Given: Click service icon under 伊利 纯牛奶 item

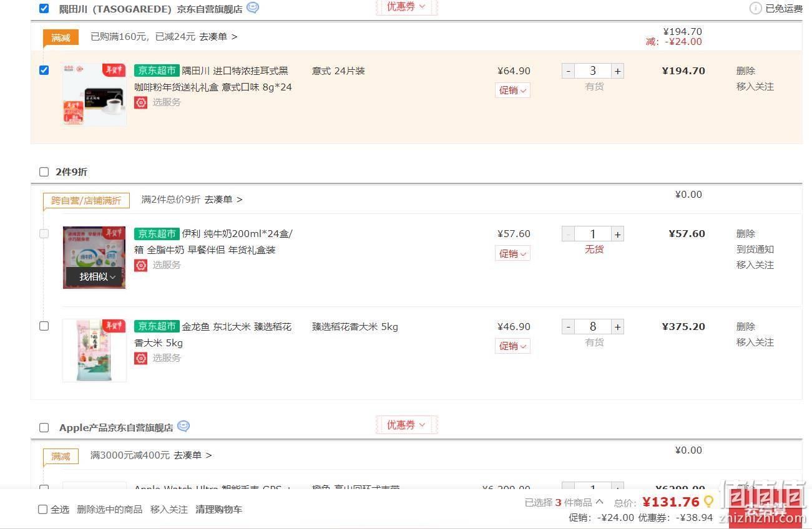Looking at the screenshot, I should (x=141, y=265).
